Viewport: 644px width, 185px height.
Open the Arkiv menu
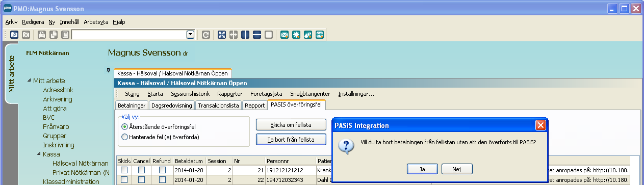coord(11,22)
